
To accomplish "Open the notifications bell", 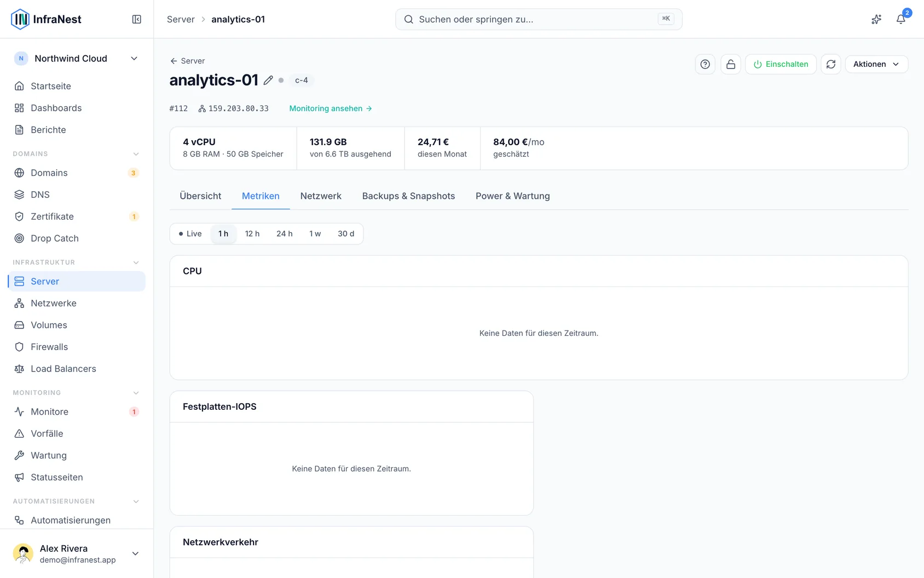I will (900, 19).
